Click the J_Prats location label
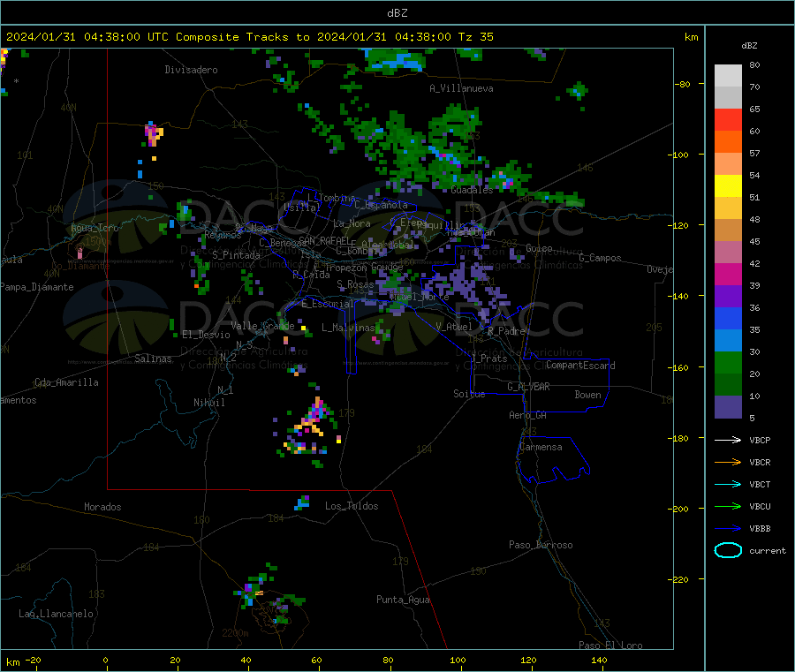The image size is (795, 672). [x=488, y=359]
